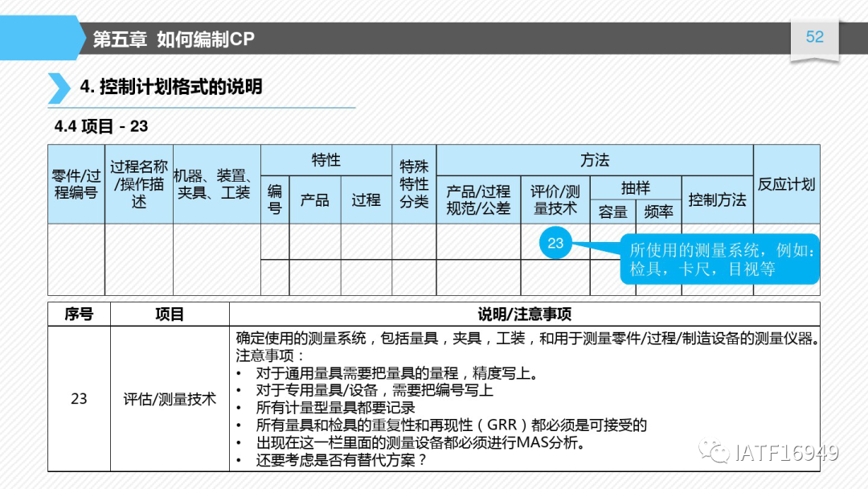Click heading 4. 控制计划格式的说明
Viewport: 868px width, 489px height.
click(x=171, y=86)
